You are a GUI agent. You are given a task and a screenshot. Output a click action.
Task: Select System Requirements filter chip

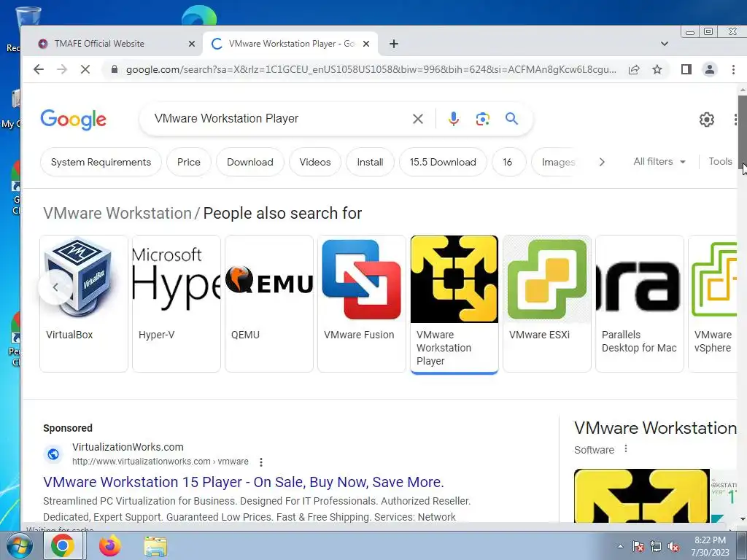(101, 162)
